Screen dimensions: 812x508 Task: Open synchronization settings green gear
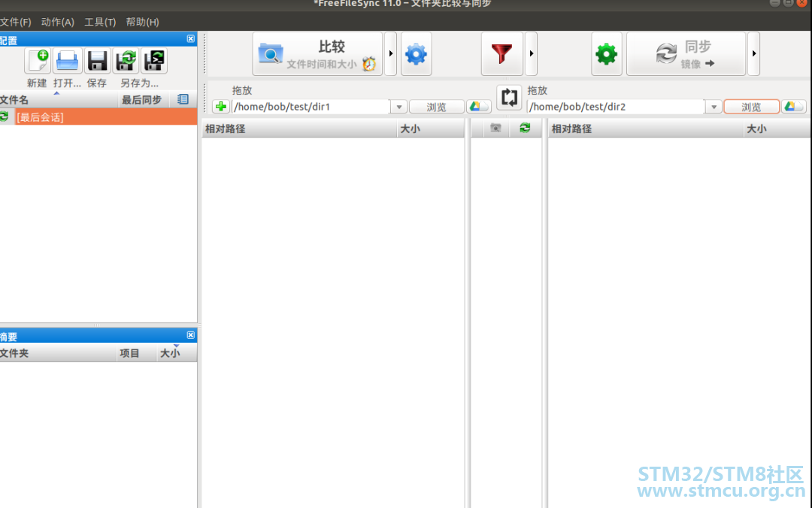[x=607, y=54]
